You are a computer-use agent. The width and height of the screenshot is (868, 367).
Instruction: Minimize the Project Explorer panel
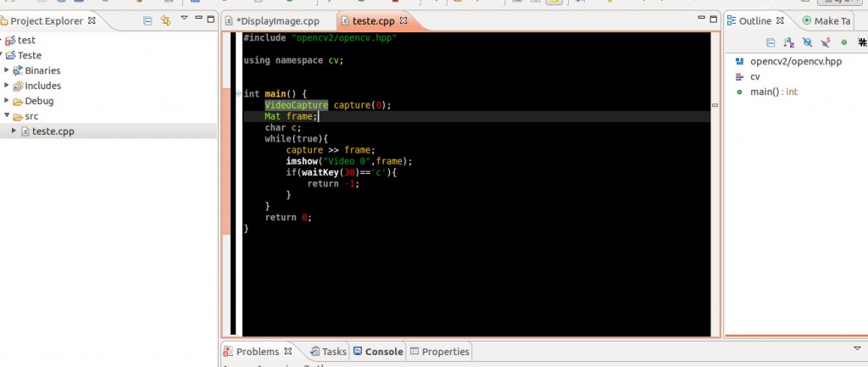click(x=198, y=19)
